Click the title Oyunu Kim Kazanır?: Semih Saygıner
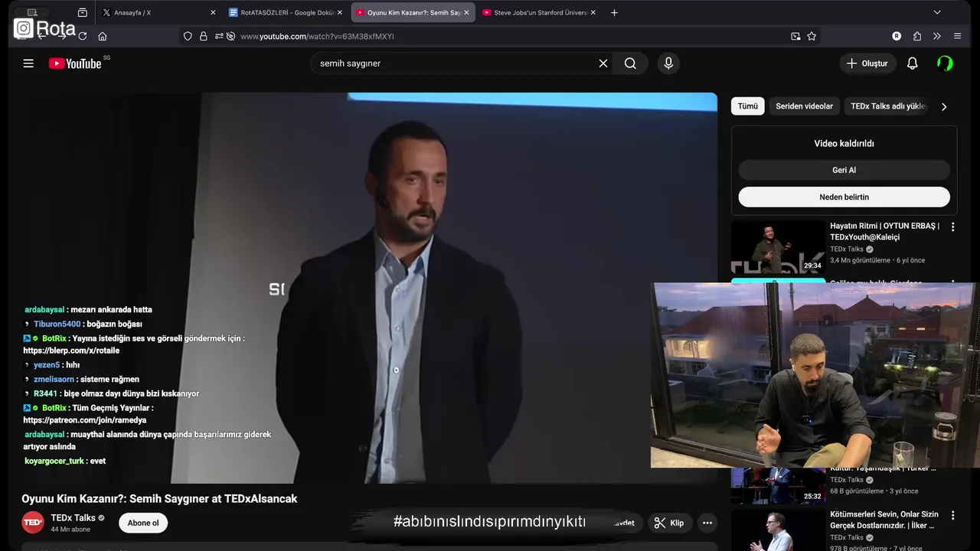The height and width of the screenshot is (551, 980). (x=159, y=499)
